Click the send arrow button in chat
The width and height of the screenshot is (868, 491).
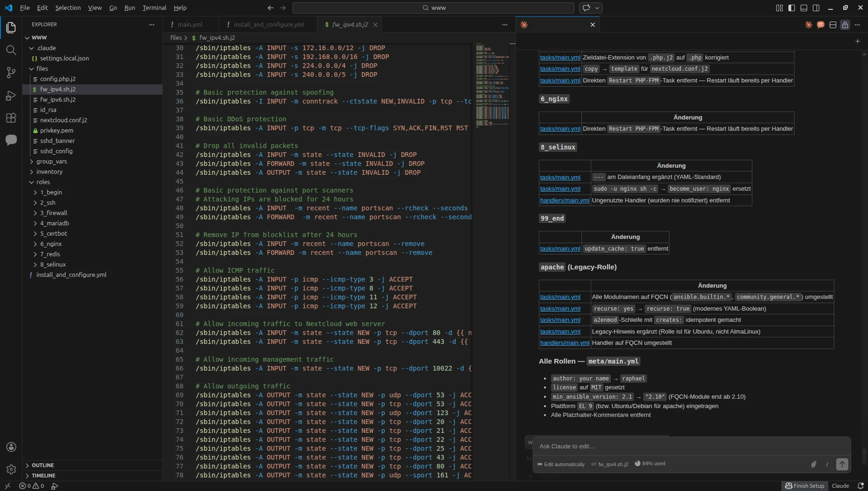point(842,464)
